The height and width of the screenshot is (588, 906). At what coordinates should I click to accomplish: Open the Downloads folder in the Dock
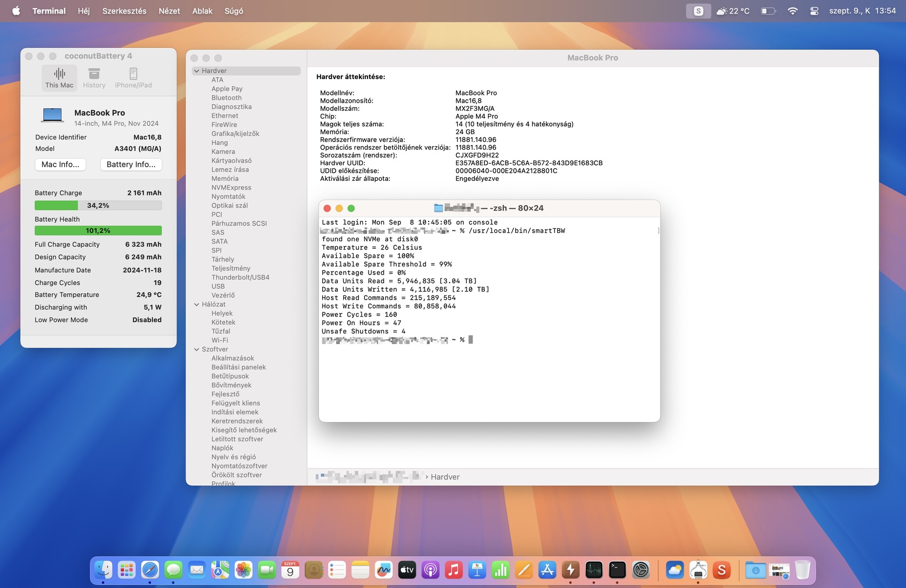(756, 570)
